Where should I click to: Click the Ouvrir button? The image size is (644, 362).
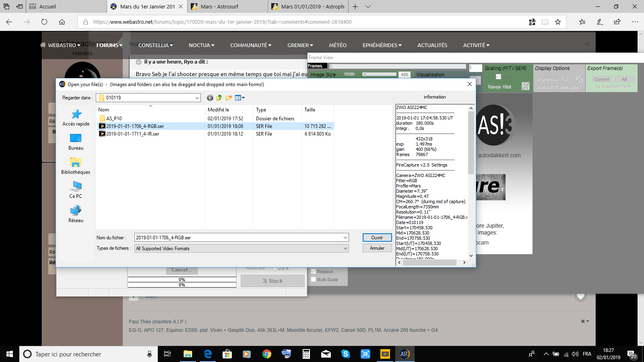point(377,238)
